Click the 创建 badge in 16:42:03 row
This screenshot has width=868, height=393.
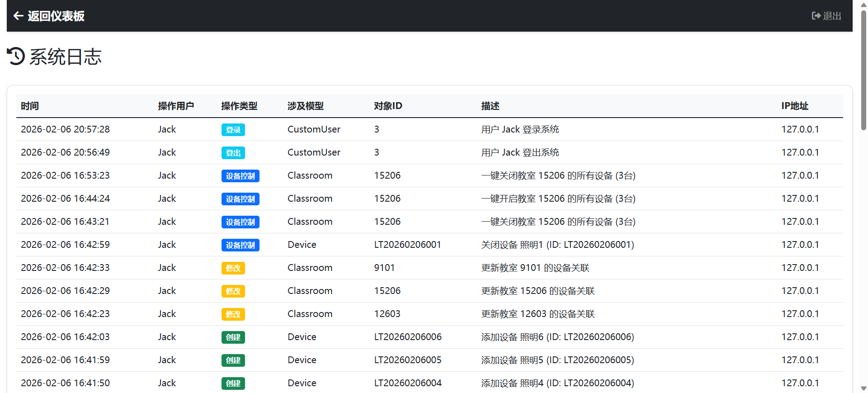pyautogui.click(x=233, y=337)
